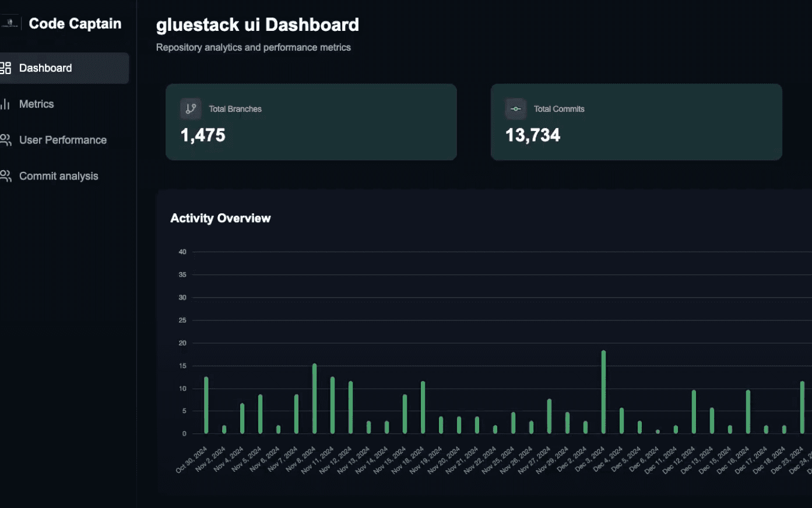Click the bar for Oct 30, 2024
Image resolution: width=812 pixels, height=508 pixels.
tap(206, 405)
